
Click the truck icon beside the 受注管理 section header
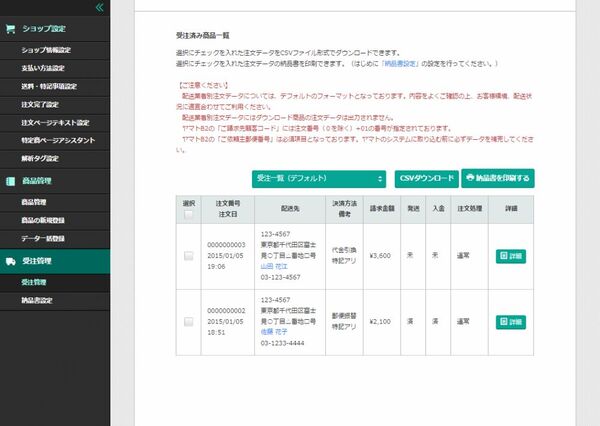[x=11, y=261]
